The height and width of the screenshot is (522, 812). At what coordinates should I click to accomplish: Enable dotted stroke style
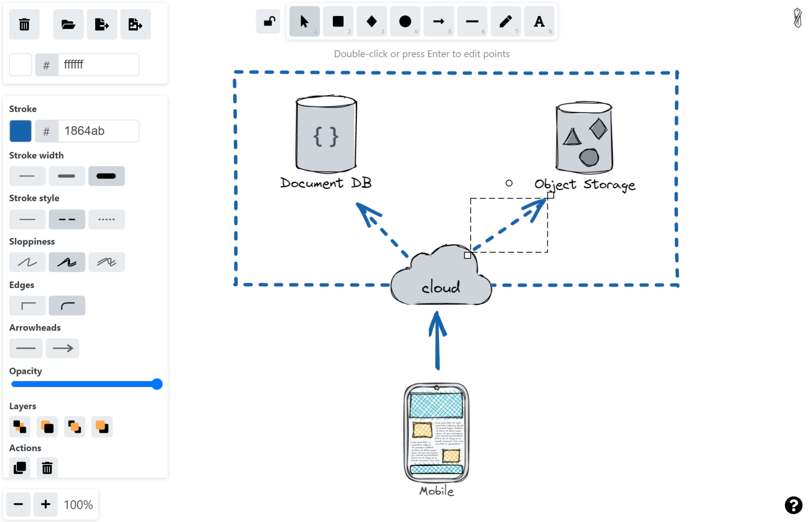tap(106, 219)
